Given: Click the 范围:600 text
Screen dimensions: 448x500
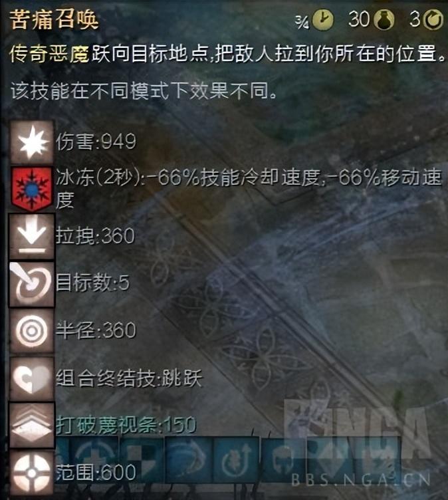Looking at the screenshot, I should tap(96, 472).
